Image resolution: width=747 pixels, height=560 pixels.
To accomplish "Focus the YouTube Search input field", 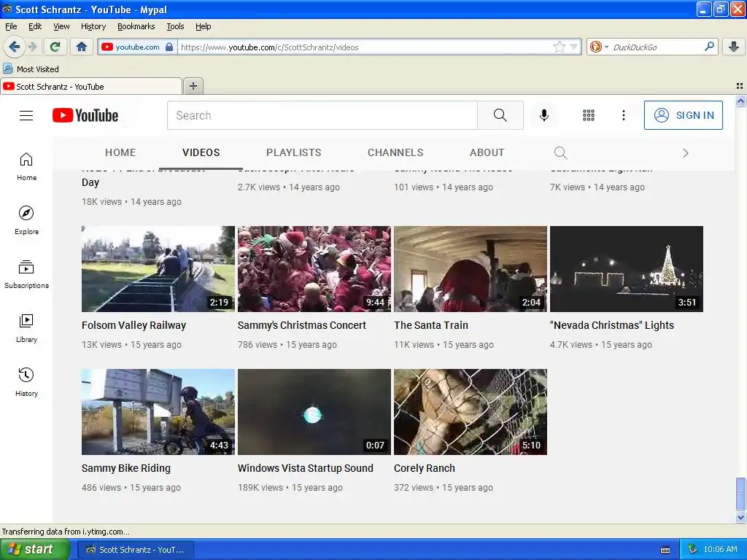I will [x=322, y=115].
